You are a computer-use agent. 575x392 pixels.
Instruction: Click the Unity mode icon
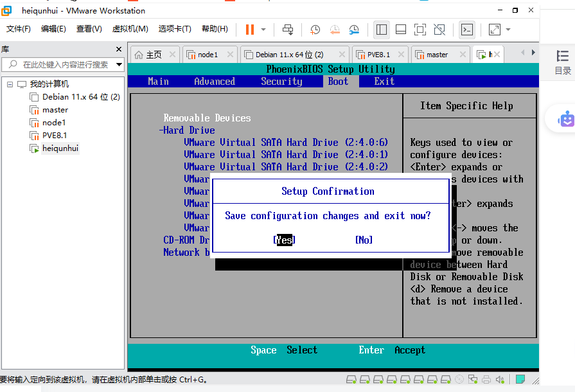(x=439, y=30)
